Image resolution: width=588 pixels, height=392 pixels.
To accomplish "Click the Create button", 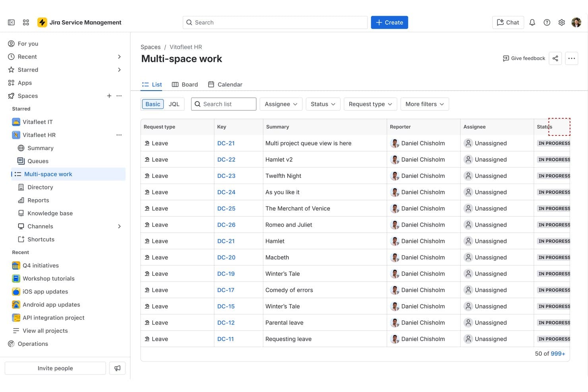I will (x=389, y=23).
